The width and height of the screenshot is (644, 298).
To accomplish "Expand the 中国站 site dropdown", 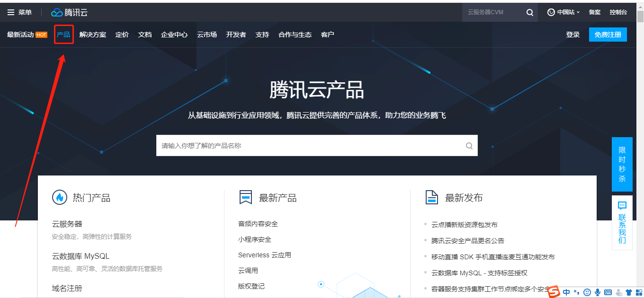I will point(578,12).
